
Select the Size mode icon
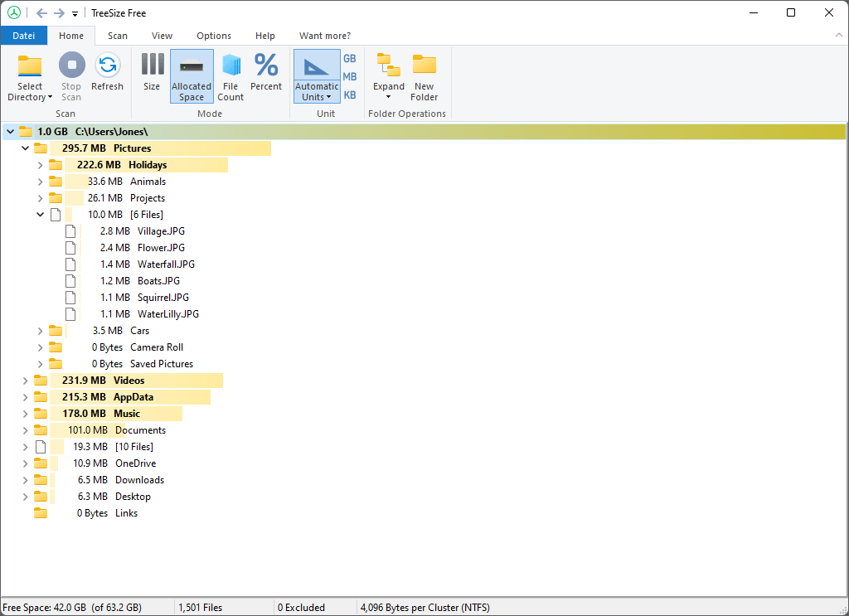(152, 75)
